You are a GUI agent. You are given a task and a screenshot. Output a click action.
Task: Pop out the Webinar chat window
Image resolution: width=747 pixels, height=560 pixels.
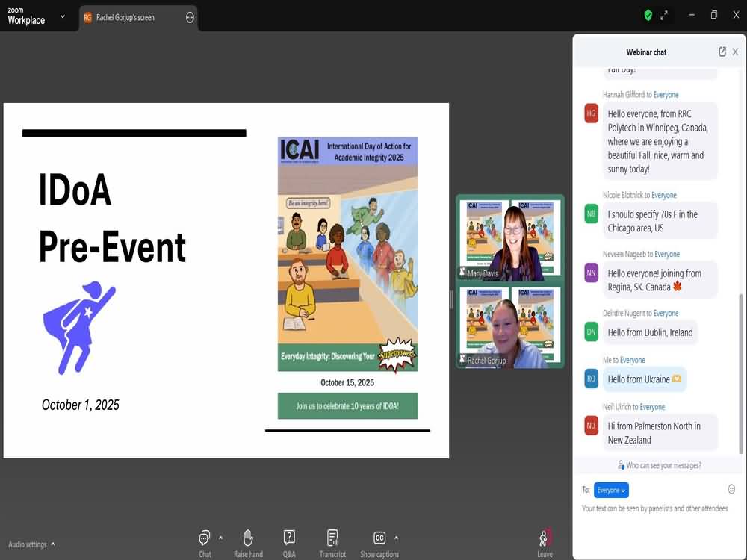coord(722,52)
